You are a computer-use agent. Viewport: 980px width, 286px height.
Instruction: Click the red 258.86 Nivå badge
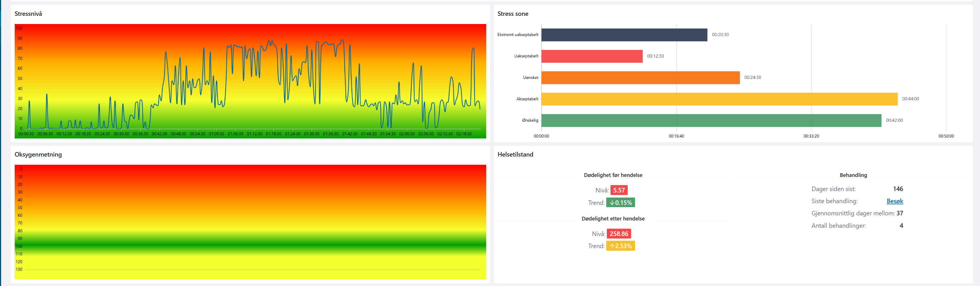[x=619, y=233]
